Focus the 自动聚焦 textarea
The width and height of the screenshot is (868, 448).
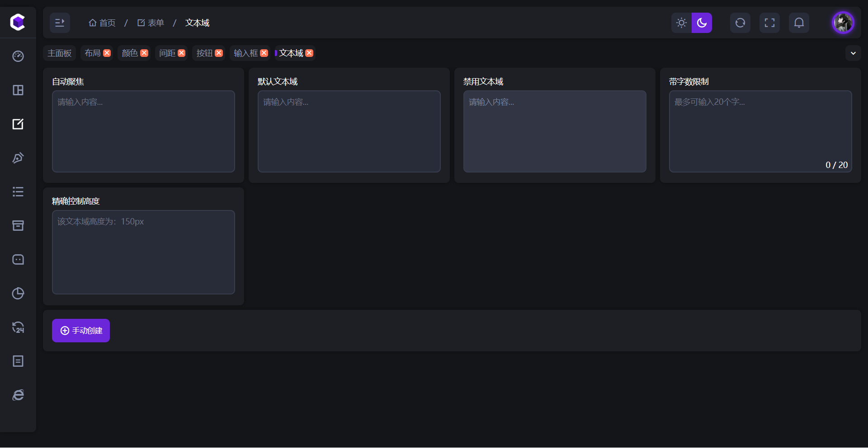pyautogui.click(x=143, y=131)
